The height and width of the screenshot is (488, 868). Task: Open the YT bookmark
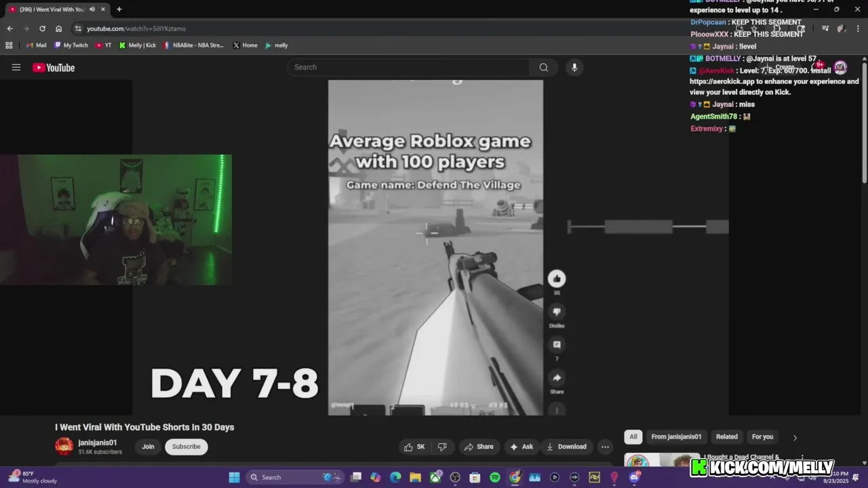103,45
